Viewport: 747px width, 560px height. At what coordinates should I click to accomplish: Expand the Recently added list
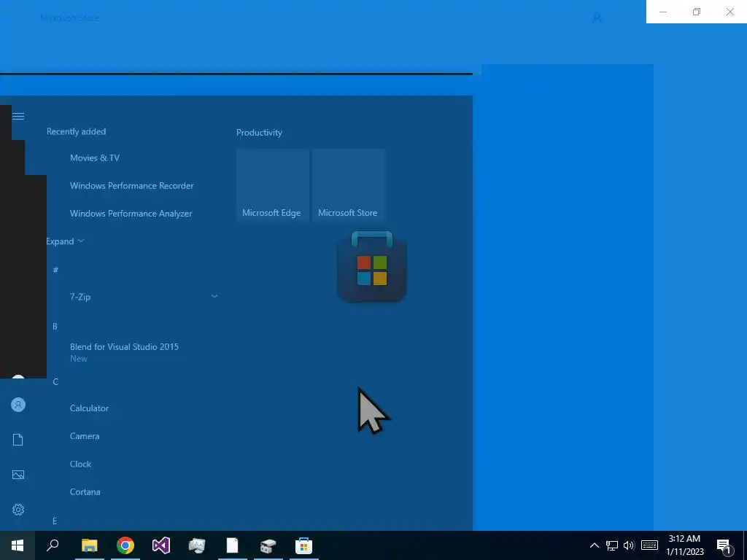pyautogui.click(x=65, y=241)
